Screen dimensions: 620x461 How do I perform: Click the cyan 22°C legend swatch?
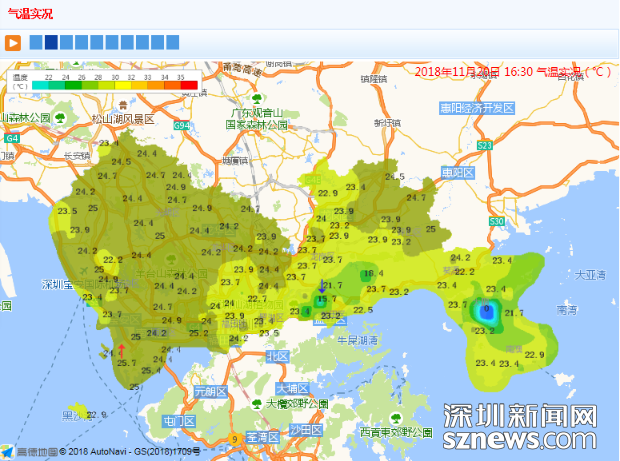click(x=40, y=86)
